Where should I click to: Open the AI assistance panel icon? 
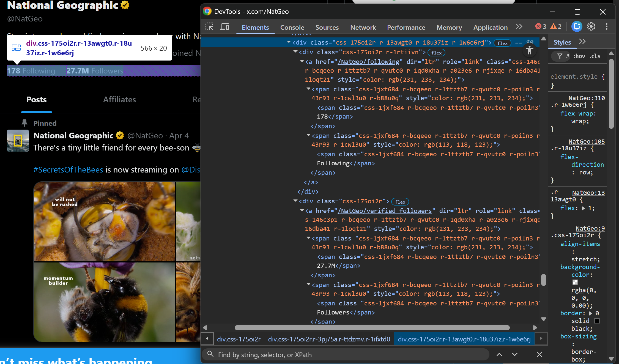(x=577, y=27)
